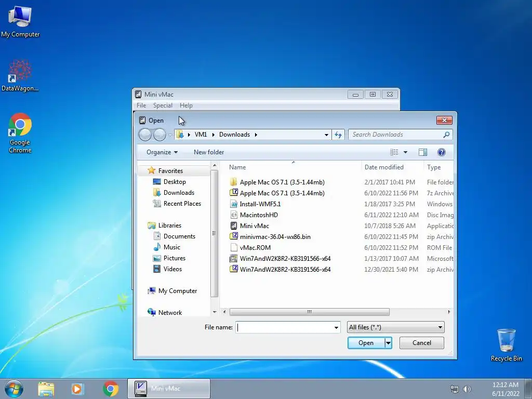Click Downloads in the address breadcrumb
The height and width of the screenshot is (399, 532).
click(x=234, y=135)
